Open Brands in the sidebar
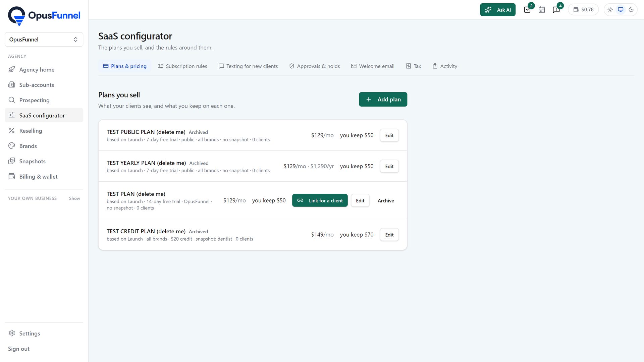The height and width of the screenshot is (362, 644). click(44, 146)
